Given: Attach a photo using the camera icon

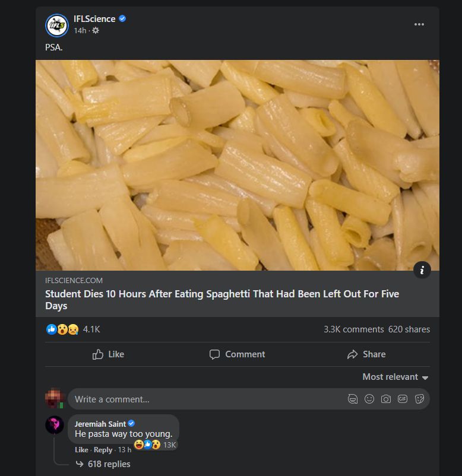Looking at the screenshot, I should coord(386,399).
